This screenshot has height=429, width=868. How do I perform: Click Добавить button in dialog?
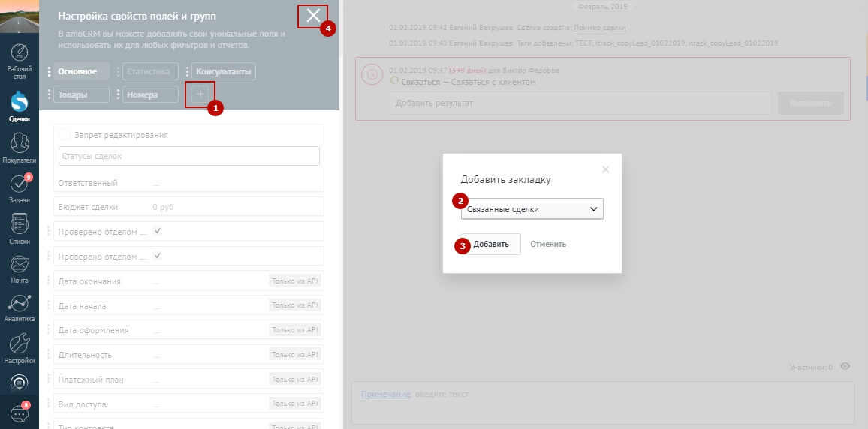coord(490,244)
